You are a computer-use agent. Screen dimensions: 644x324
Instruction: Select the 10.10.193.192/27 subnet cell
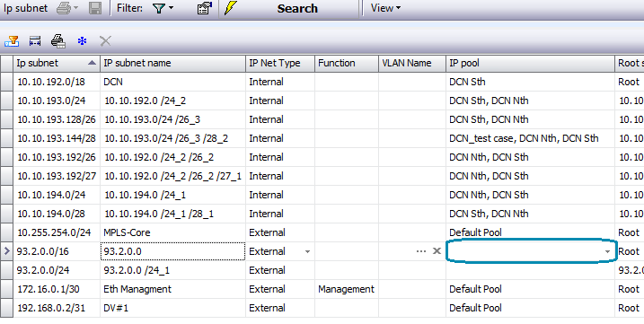(x=57, y=176)
